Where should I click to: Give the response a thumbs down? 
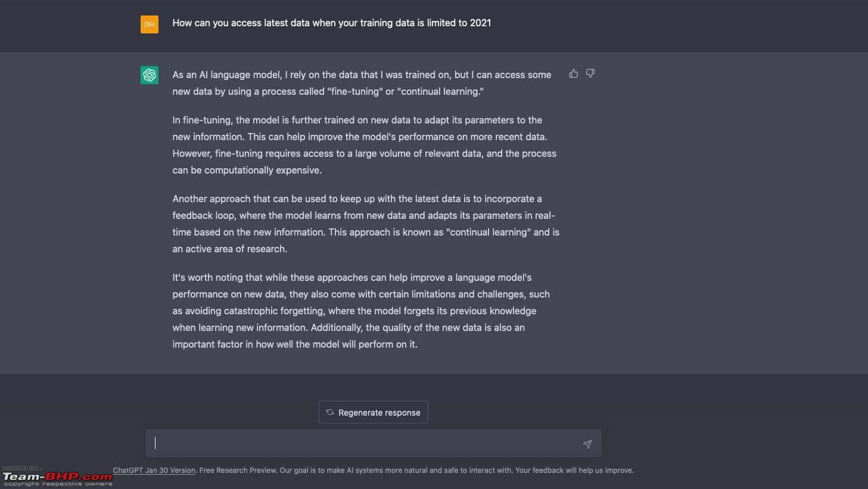(x=590, y=73)
